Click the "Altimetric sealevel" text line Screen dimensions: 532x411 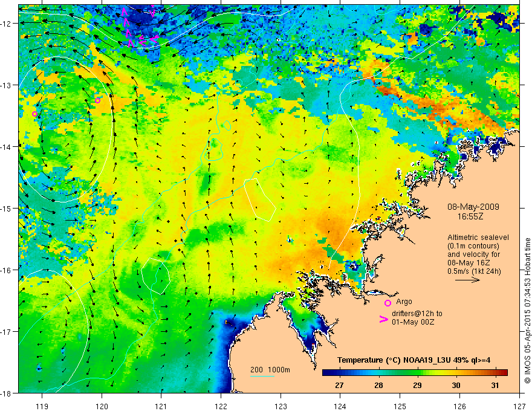(x=478, y=238)
